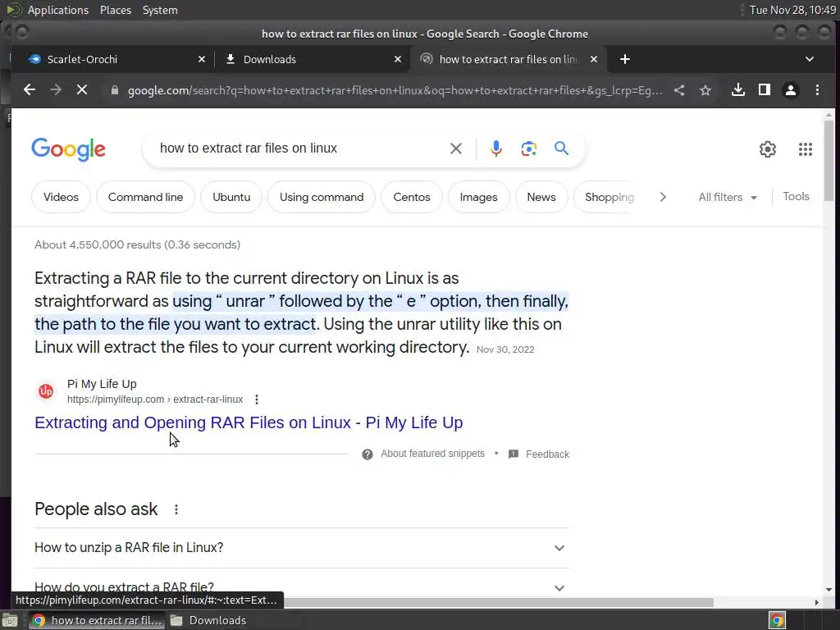Select the Ubuntu filter chip
Screen dimensions: 840x630
231,197
